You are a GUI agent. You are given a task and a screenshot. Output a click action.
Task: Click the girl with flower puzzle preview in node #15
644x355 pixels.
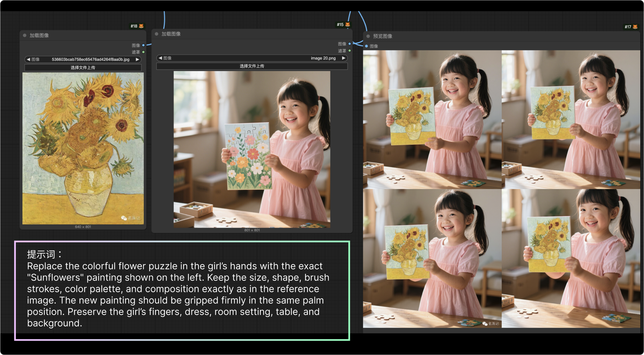pos(252,149)
